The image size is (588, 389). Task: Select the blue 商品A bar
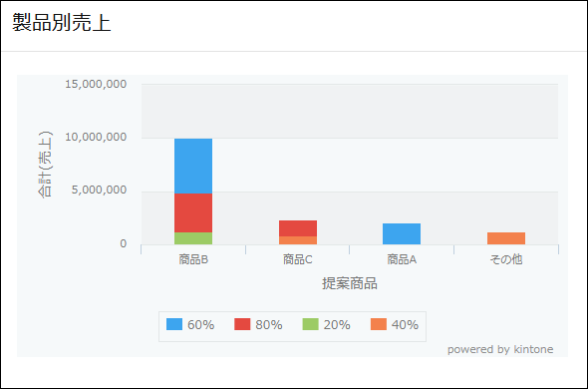tap(402, 234)
